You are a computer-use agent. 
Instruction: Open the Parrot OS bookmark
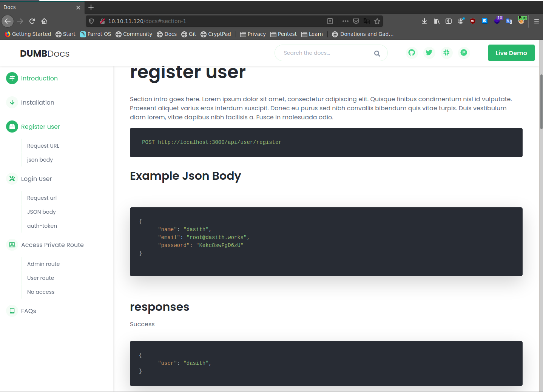(96, 34)
